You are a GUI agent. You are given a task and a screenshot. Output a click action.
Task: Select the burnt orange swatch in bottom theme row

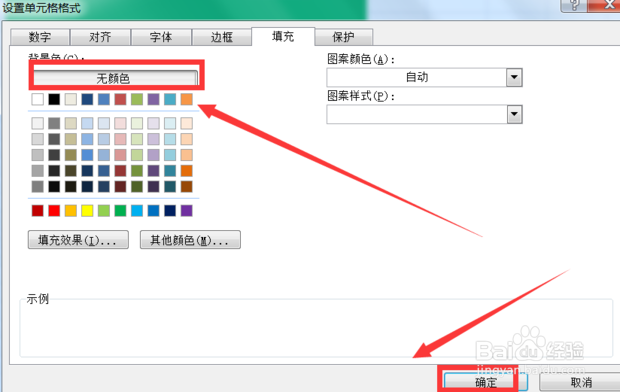coord(187,186)
